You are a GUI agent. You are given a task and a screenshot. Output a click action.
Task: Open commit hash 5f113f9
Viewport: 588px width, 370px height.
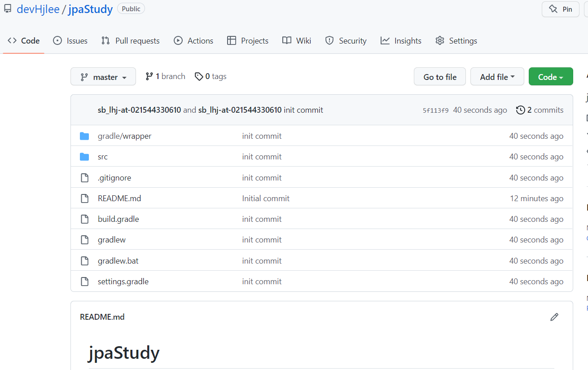pyautogui.click(x=435, y=110)
